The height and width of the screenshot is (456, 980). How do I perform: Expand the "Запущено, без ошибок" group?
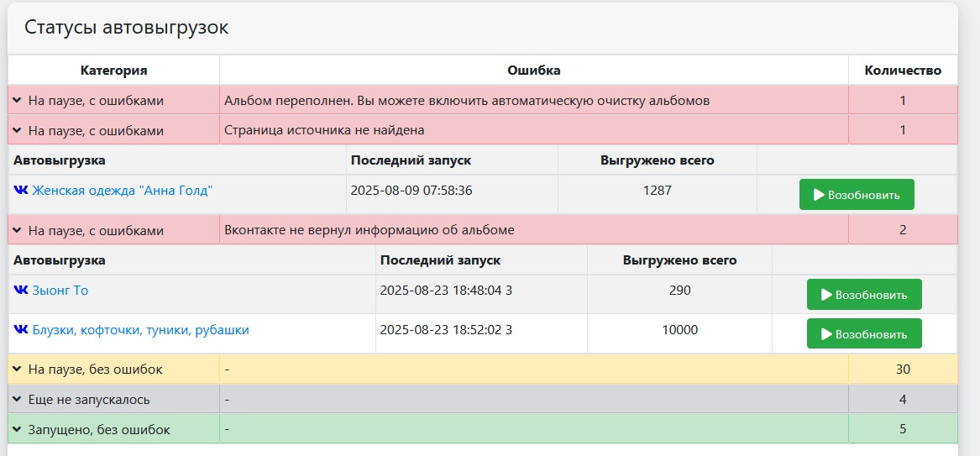tap(17, 430)
